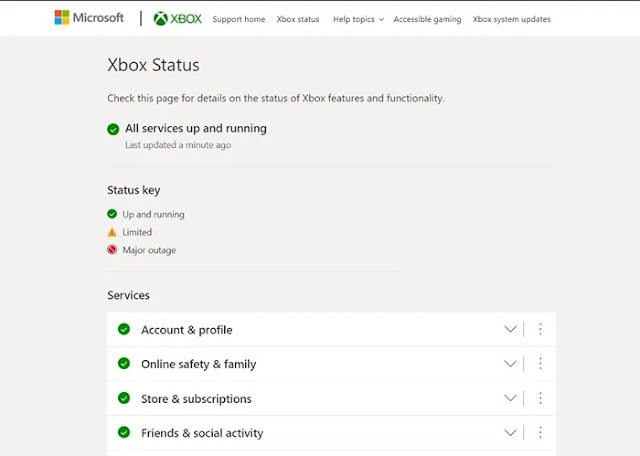The width and height of the screenshot is (640, 456).
Task: Click the Major outage key label
Action: tap(149, 250)
